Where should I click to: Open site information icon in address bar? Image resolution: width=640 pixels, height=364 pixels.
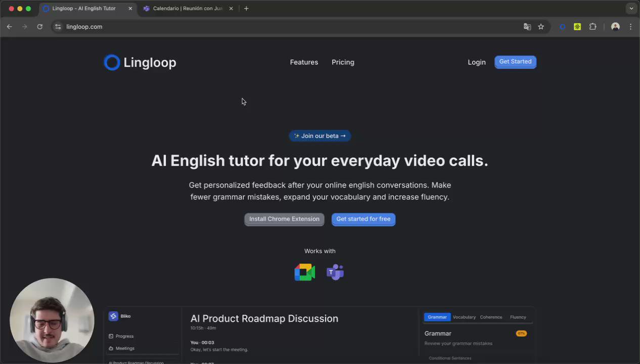pyautogui.click(x=58, y=27)
